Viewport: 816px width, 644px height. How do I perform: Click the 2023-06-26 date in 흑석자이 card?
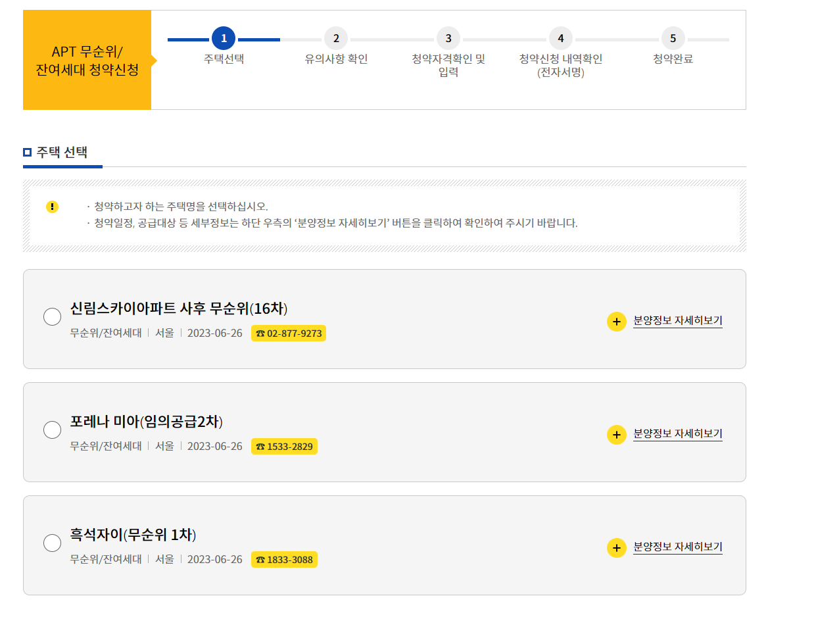[x=215, y=560]
